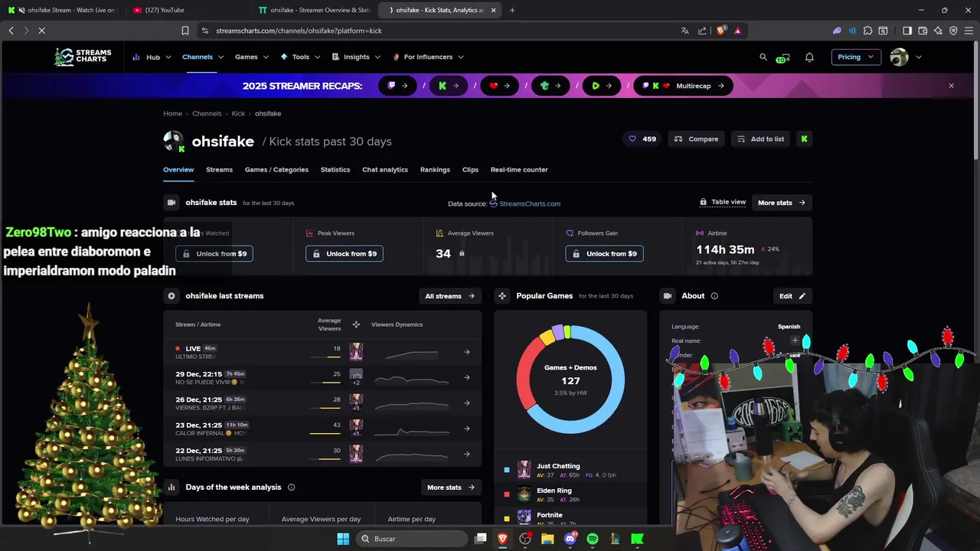The image size is (980, 551).
Task: Switch to the Statistics tab
Action: tap(335, 170)
